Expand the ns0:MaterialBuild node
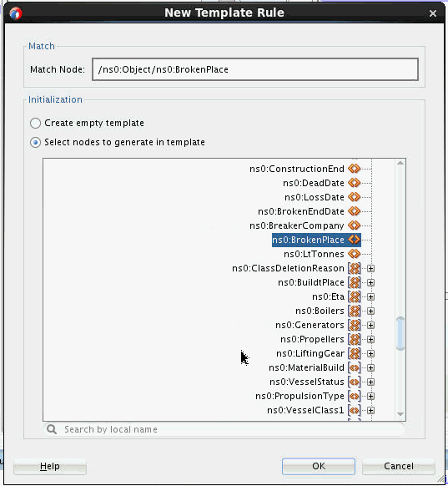Viewport: 448px width, 486px height. click(x=370, y=368)
